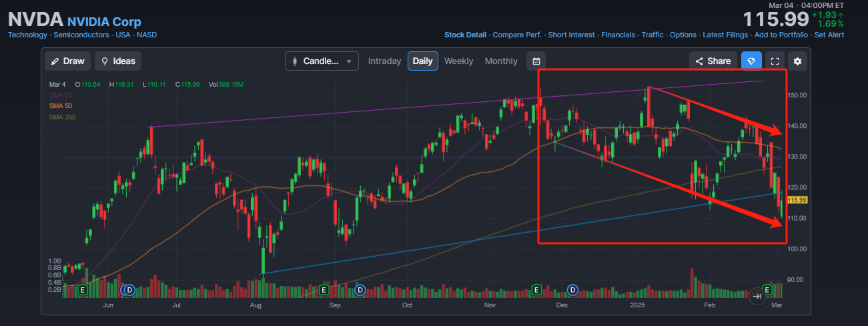Open the Technology sector link
The image size is (868, 326).
point(27,35)
